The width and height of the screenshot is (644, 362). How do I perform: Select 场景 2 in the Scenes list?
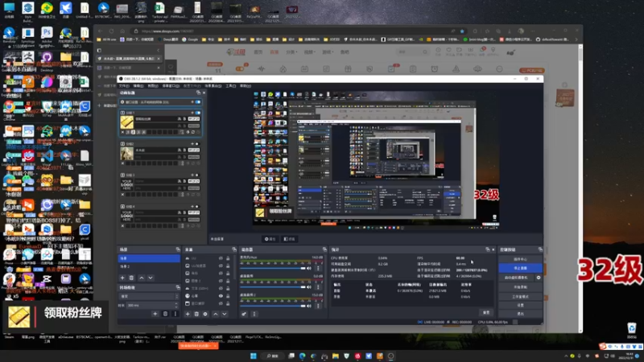pos(149,266)
